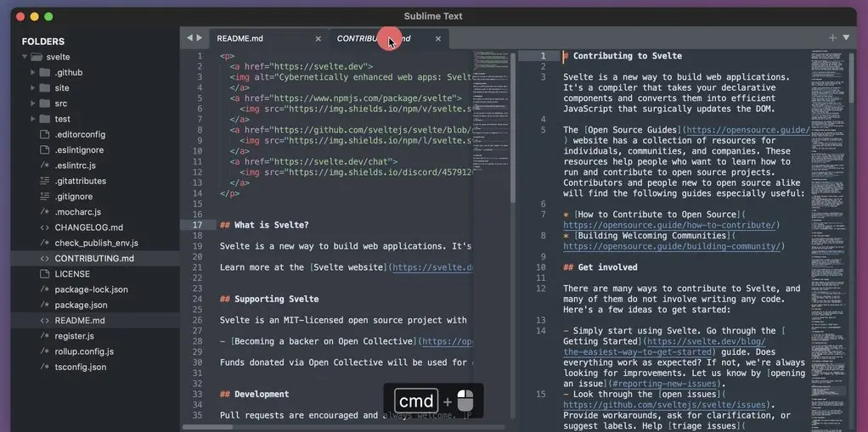868x432 pixels.
Task: Click the check_publish_env.js code icon
Action: click(45, 242)
